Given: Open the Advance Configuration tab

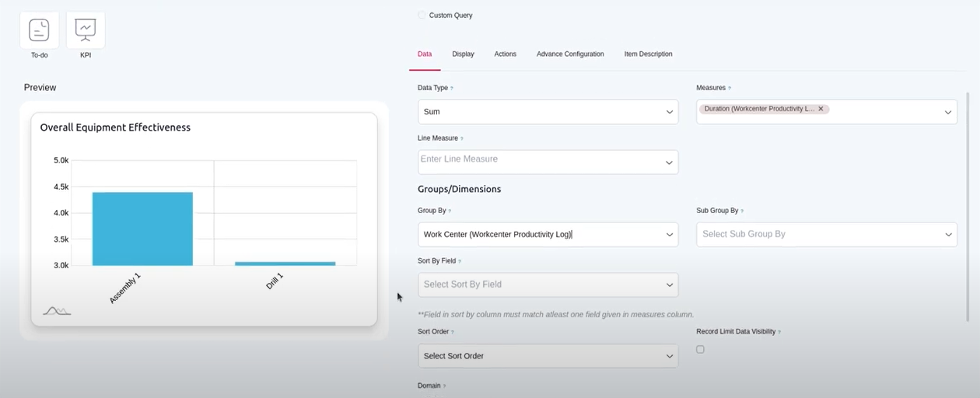Looking at the screenshot, I should (x=570, y=54).
